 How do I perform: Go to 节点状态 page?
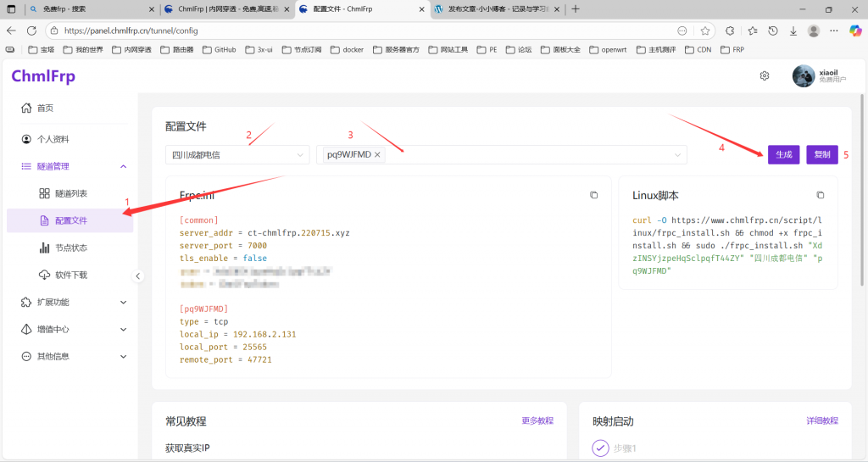pyautogui.click(x=70, y=248)
